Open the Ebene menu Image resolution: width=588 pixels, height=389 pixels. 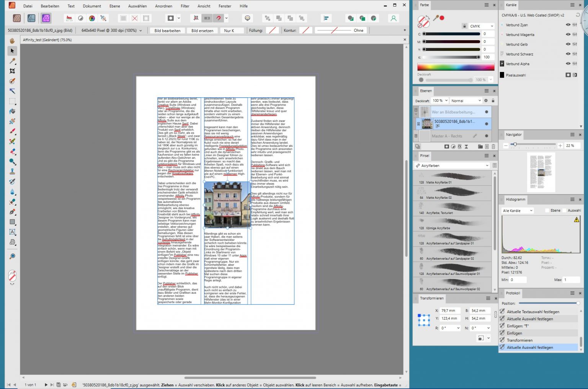pos(114,6)
